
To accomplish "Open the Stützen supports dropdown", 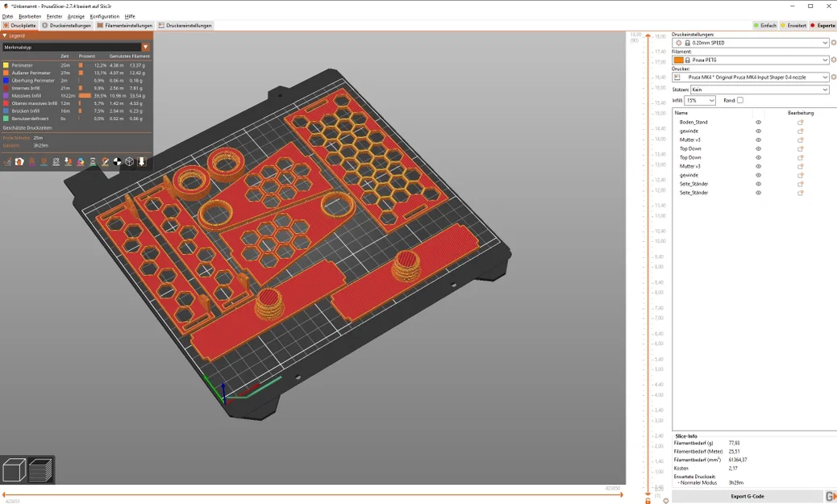I will click(760, 90).
